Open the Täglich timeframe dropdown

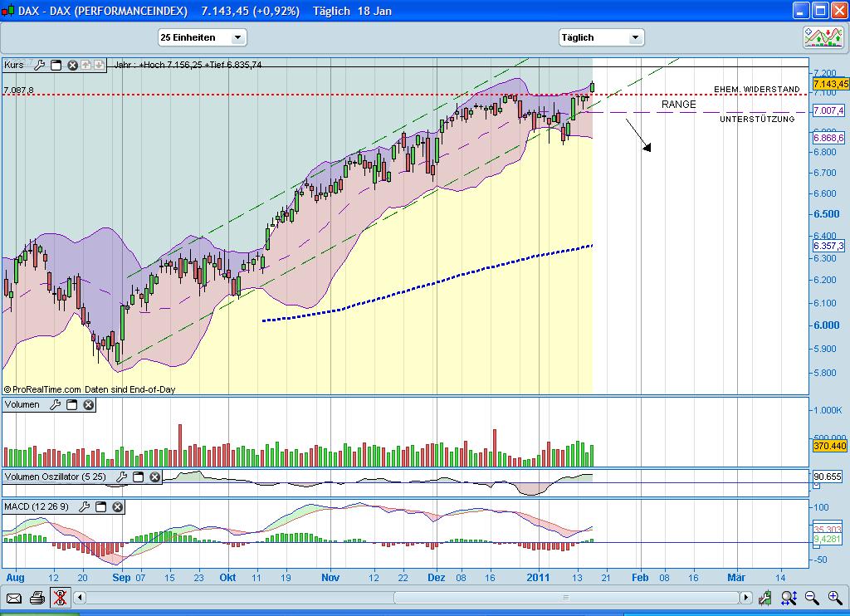[636, 37]
